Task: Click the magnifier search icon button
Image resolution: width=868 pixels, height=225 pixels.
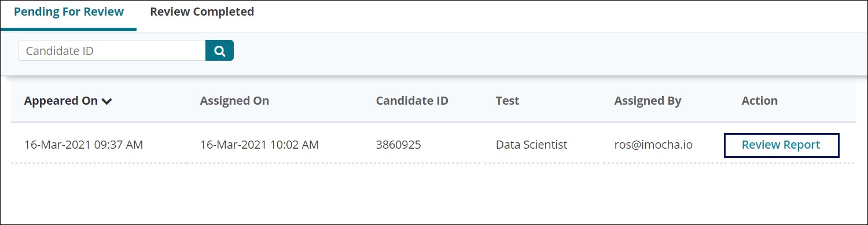Action: [x=219, y=50]
